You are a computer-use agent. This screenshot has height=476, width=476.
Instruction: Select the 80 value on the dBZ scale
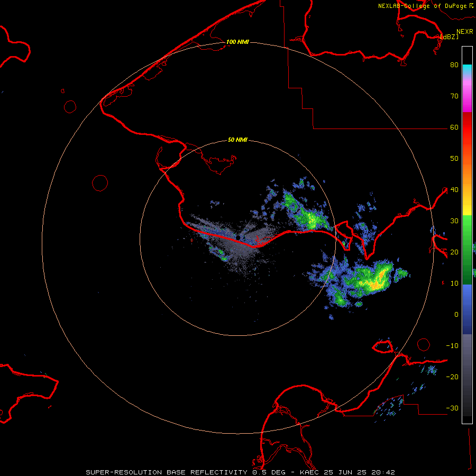coord(454,65)
